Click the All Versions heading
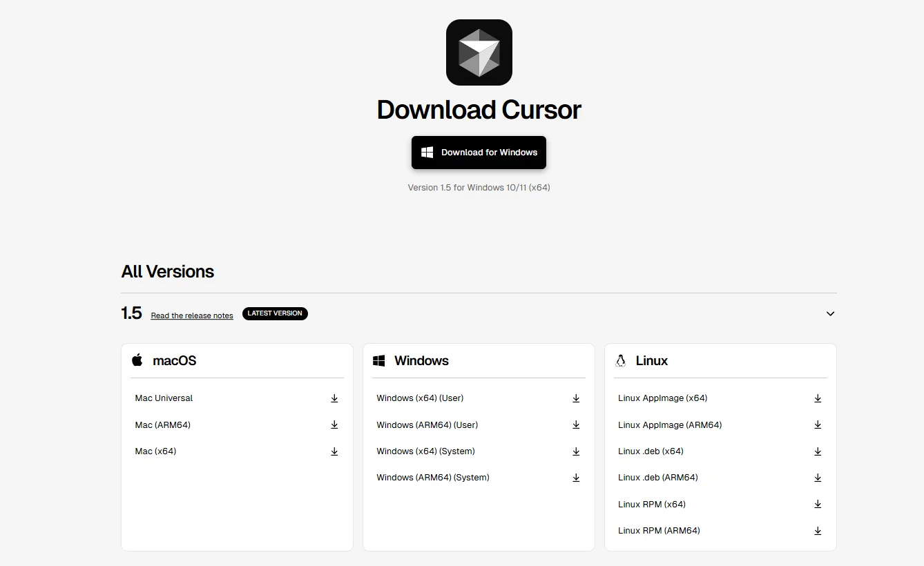 coord(168,271)
